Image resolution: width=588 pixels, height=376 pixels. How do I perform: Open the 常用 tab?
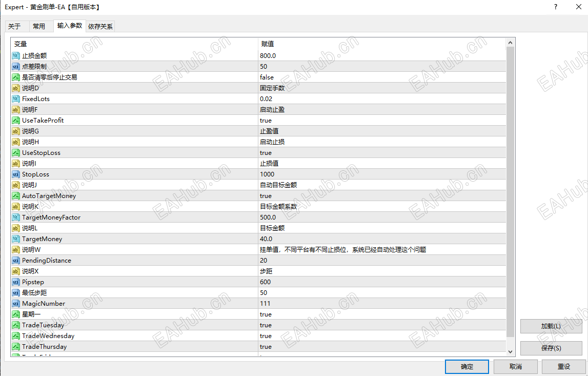click(x=41, y=27)
